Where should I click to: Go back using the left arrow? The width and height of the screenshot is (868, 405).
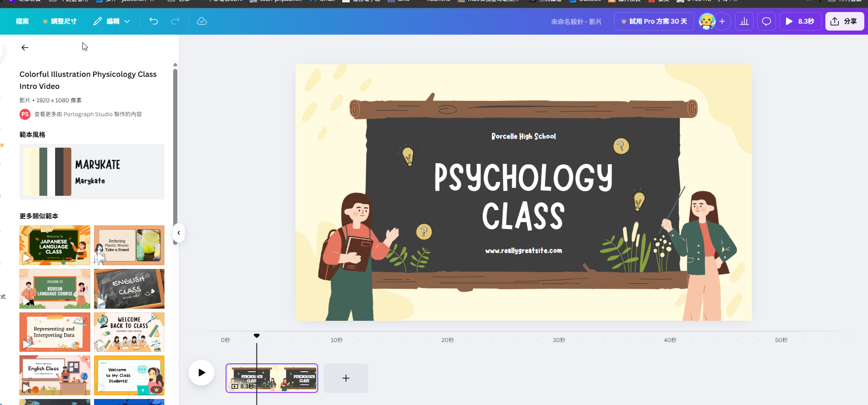(25, 48)
